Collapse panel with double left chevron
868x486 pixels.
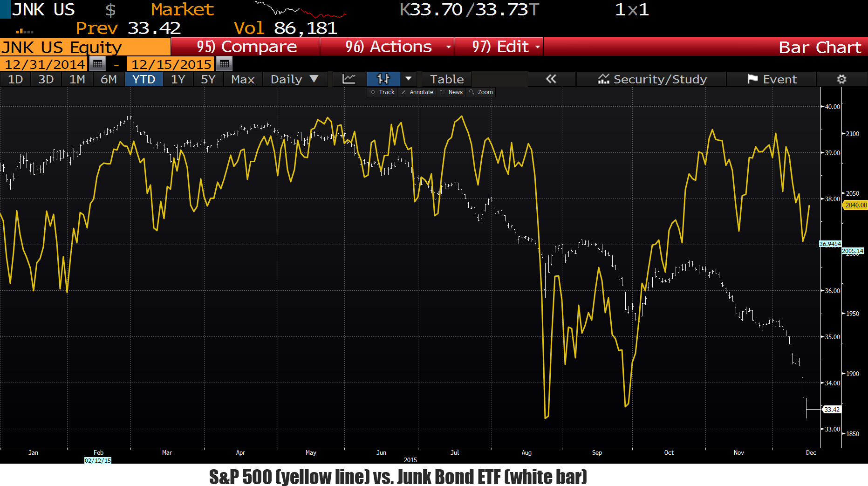(551, 79)
